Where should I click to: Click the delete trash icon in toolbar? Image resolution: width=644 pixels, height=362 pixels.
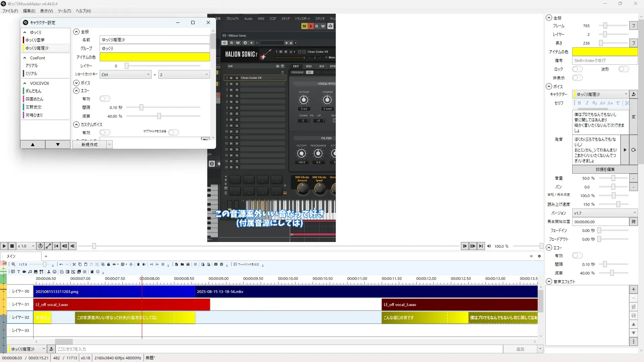(138, 264)
